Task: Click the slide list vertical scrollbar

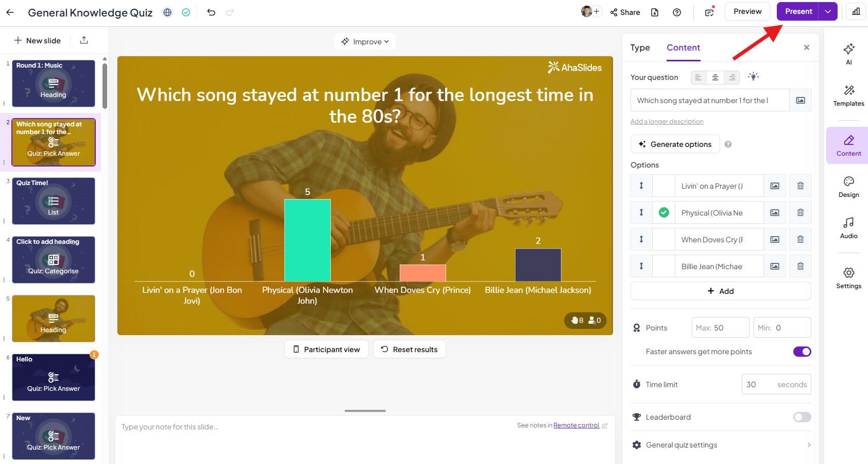Action: pos(105,86)
